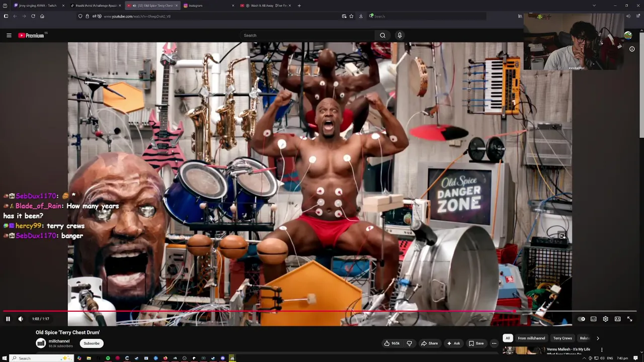This screenshot has width=644, height=362.
Task: Open the player settings gear
Action: [606, 319]
